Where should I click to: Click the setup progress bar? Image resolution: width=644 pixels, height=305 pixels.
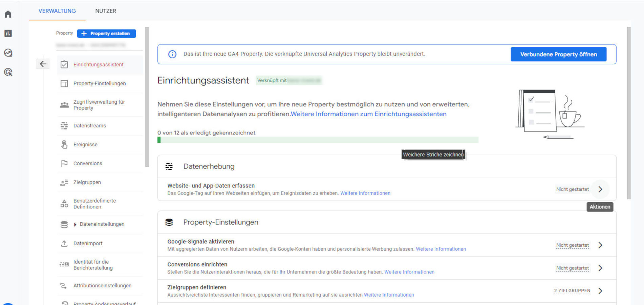pos(318,140)
